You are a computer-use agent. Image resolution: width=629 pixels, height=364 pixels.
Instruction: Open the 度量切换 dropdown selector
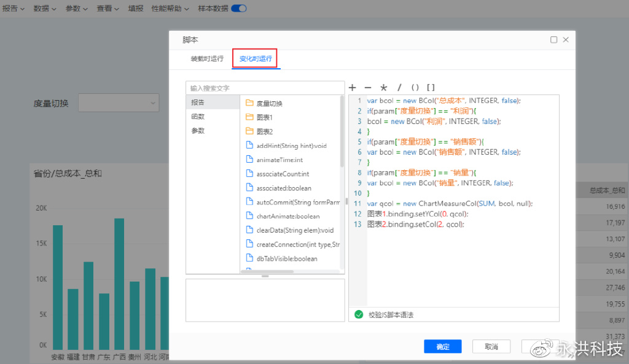119,103
